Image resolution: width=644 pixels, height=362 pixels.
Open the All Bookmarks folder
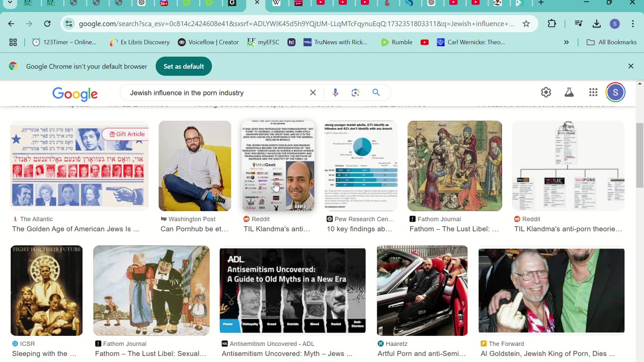tap(612, 42)
